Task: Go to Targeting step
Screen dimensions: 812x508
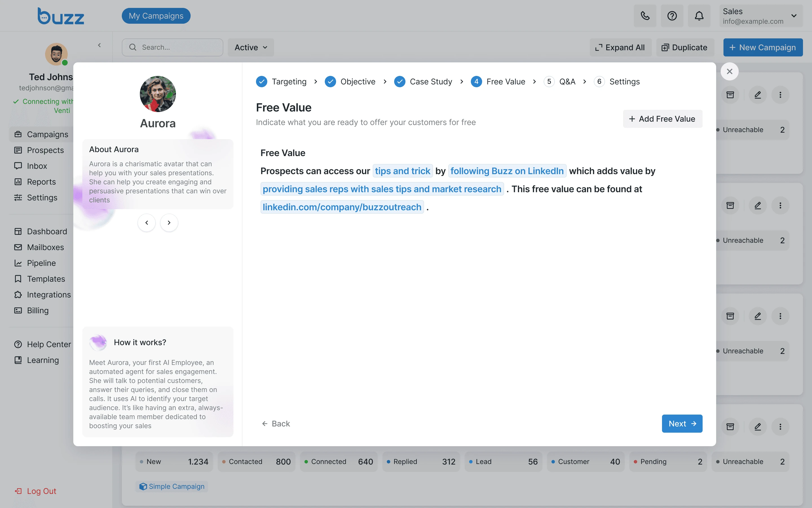Action: pyautogui.click(x=281, y=82)
